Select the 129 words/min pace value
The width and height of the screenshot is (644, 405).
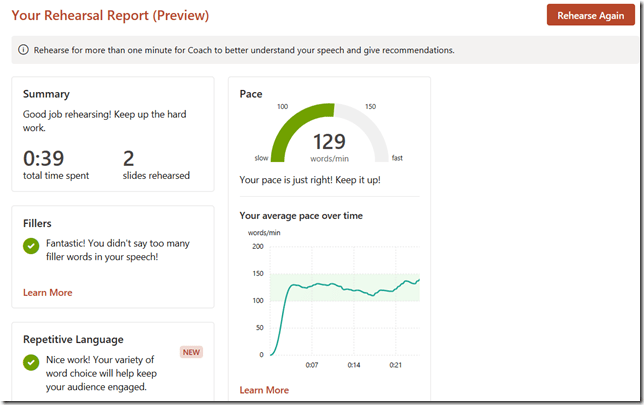point(329,142)
